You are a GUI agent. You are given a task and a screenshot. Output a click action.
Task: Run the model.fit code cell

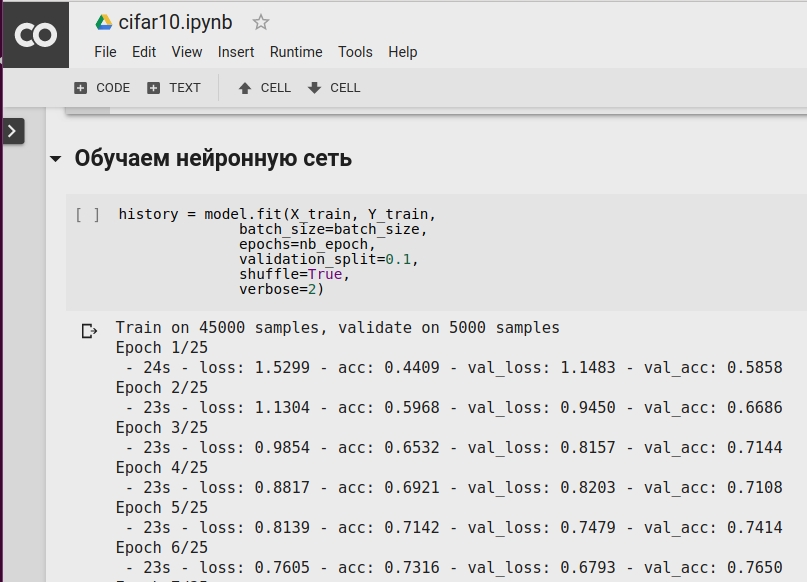[x=88, y=214]
